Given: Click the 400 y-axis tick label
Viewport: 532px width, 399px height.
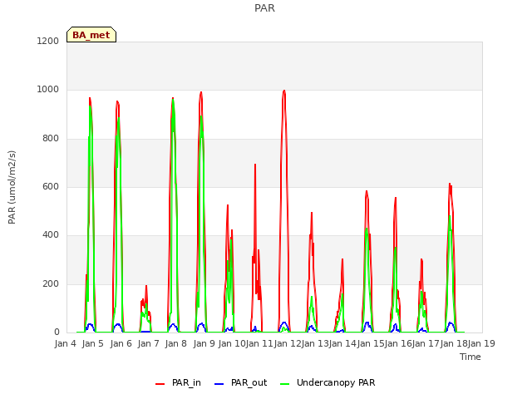Looking at the screenshot, I should (x=51, y=234).
